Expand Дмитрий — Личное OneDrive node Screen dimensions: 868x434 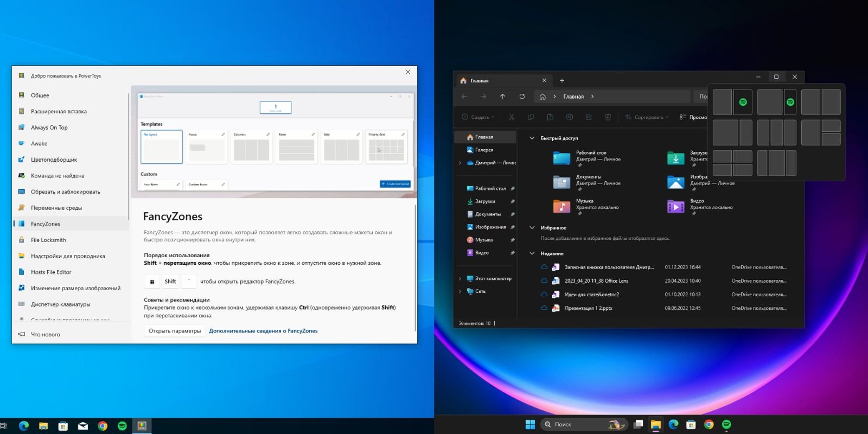coord(460,163)
